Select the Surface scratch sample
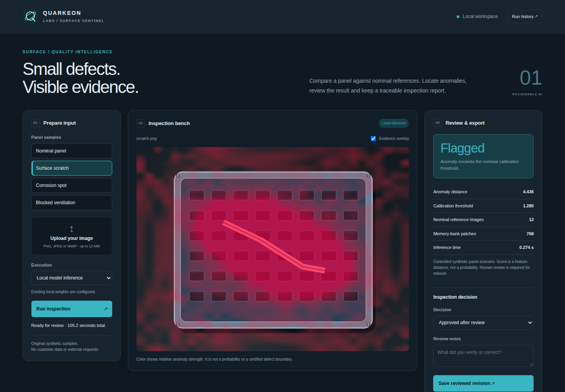 pos(72,168)
